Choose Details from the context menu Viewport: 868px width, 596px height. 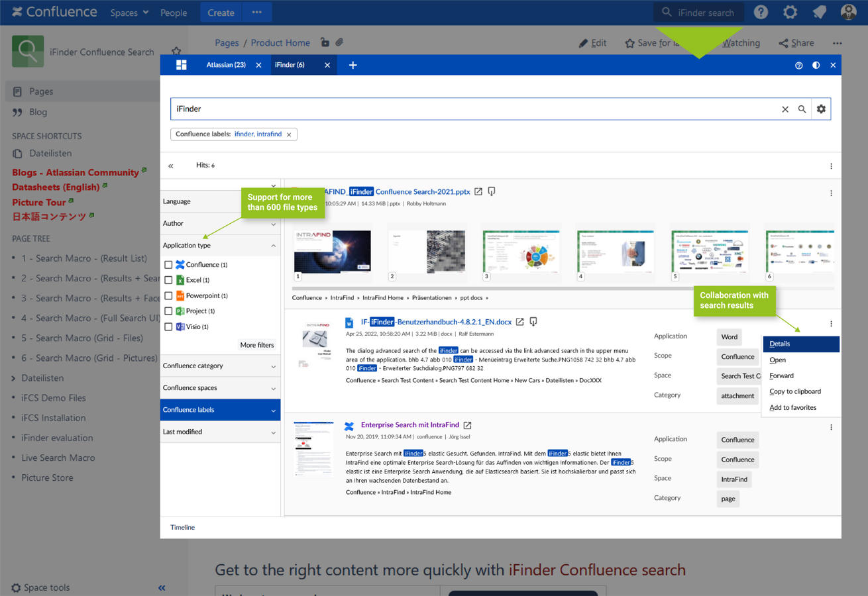[801, 344]
